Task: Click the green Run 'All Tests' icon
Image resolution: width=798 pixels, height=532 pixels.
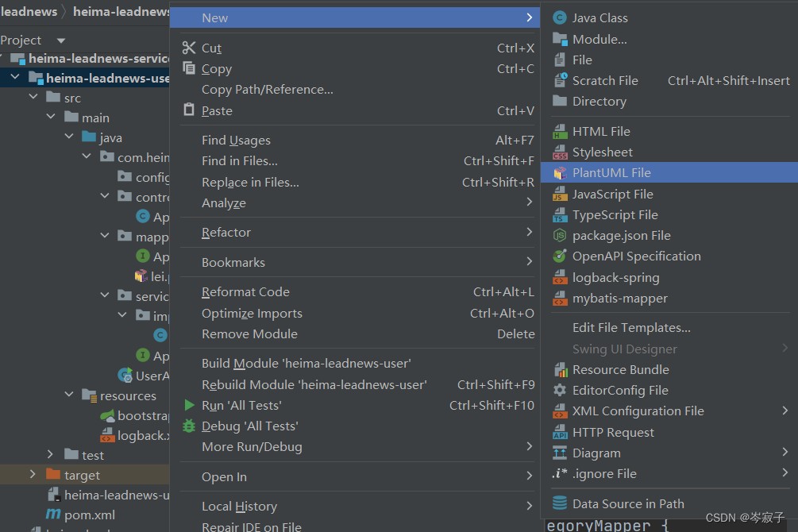Action: (x=189, y=405)
